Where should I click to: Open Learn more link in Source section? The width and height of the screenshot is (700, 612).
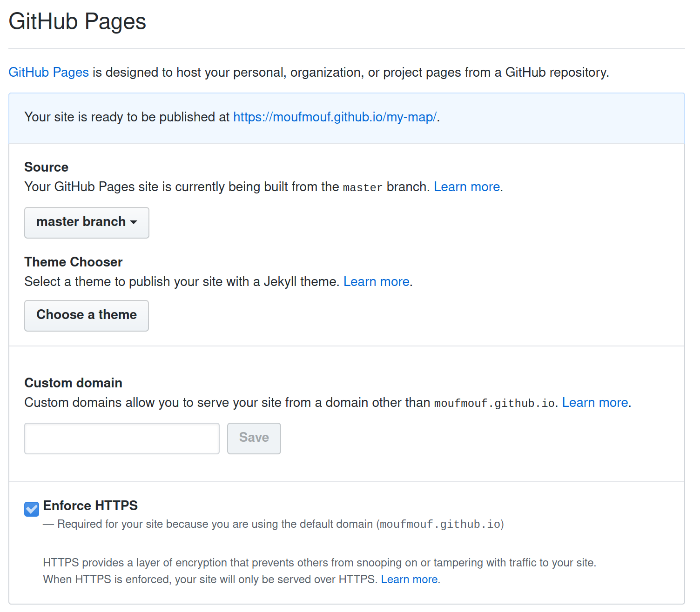(467, 187)
